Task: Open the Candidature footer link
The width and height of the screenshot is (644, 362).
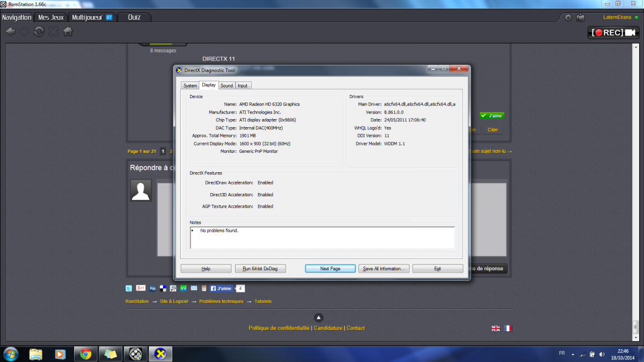Action: coord(328,328)
